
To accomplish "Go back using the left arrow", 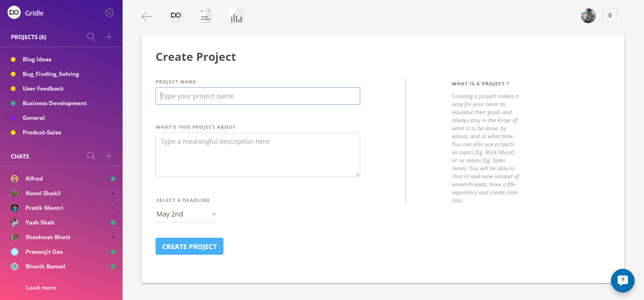I will point(147,17).
